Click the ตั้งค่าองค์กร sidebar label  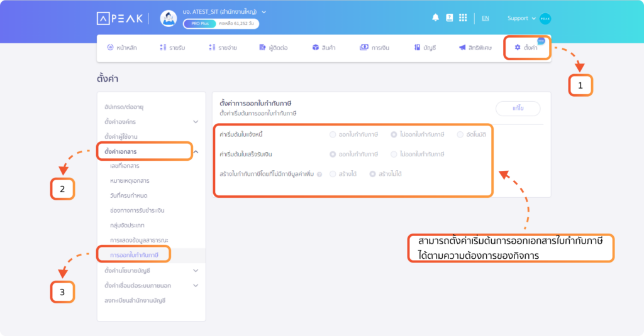point(120,122)
